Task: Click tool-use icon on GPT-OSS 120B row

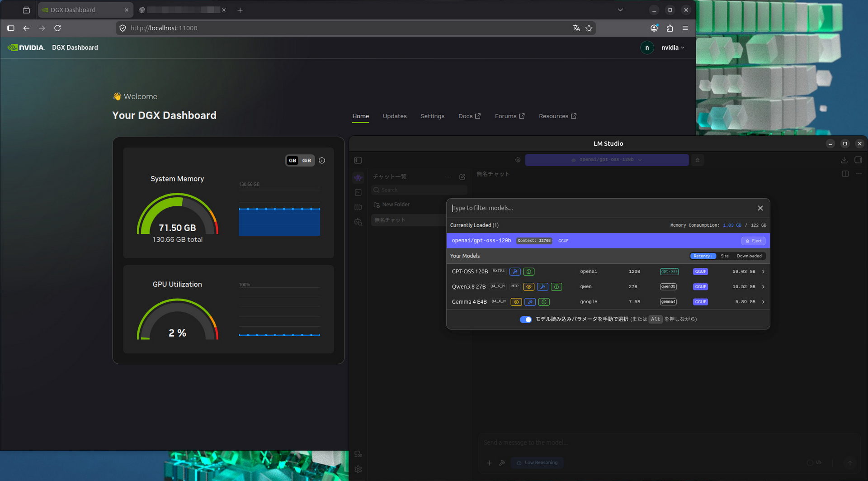Action: 515,272
